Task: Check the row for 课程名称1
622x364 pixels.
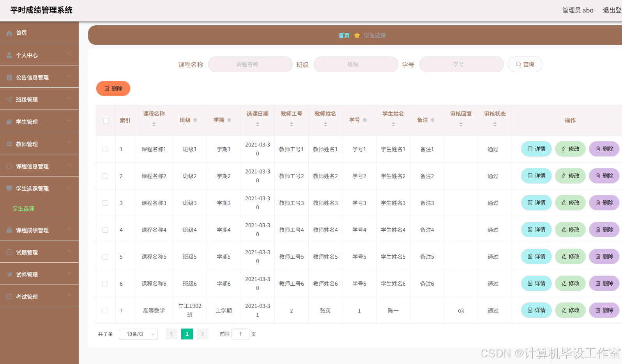Action: [x=105, y=149]
